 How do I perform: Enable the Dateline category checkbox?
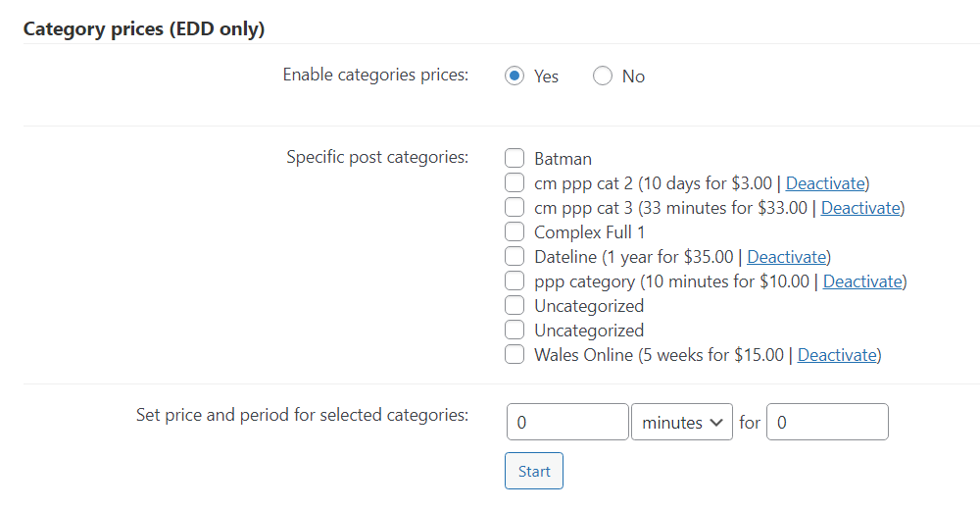click(514, 257)
